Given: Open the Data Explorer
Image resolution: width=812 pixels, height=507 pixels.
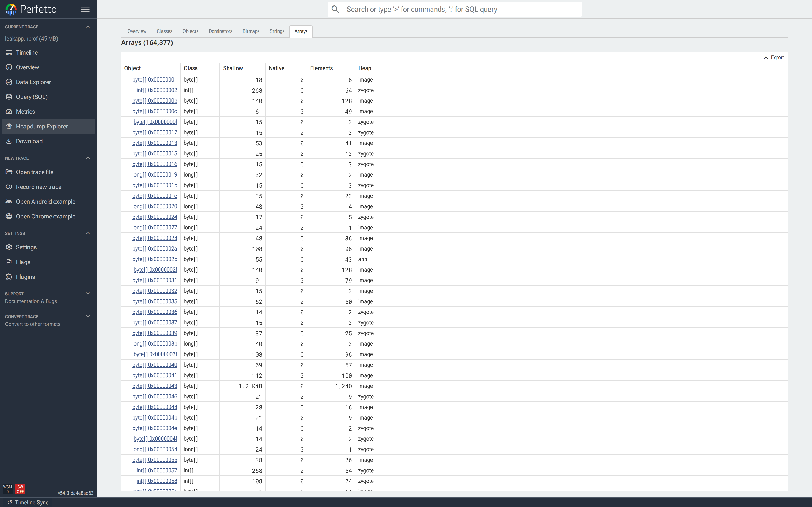Looking at the screenshot, I should click(33, 82).
